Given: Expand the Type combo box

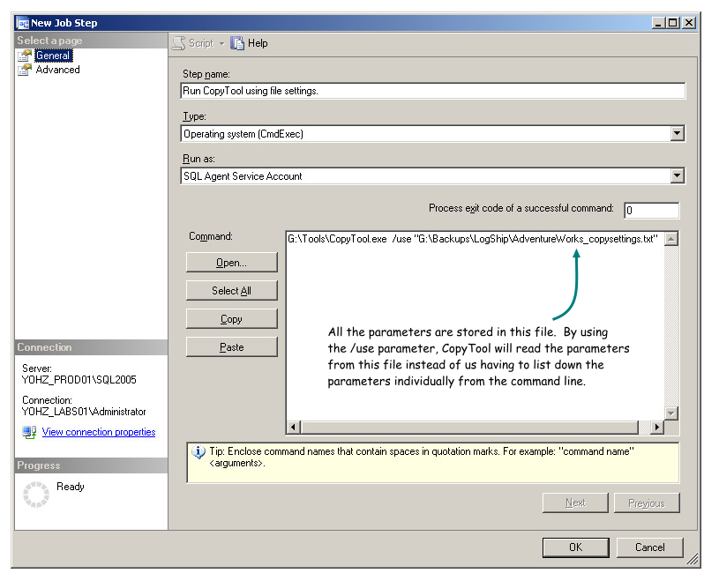Looking at the screenshot, I should click(x=677, y=134).
